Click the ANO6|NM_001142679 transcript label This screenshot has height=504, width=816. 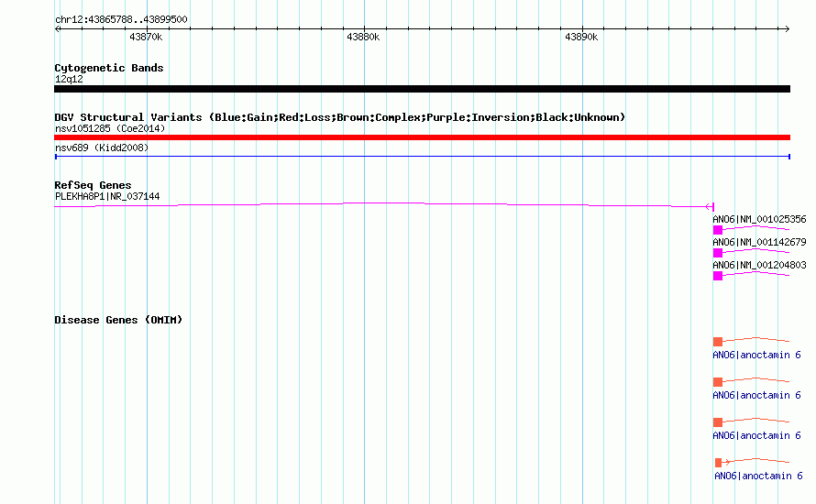pos(759,242)
